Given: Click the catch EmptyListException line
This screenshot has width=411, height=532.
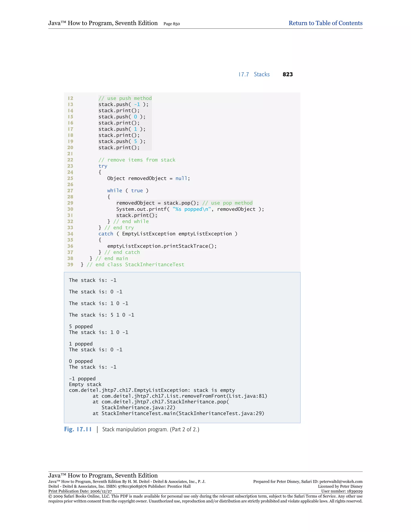Looking at the screenshot, I should 168,234.
